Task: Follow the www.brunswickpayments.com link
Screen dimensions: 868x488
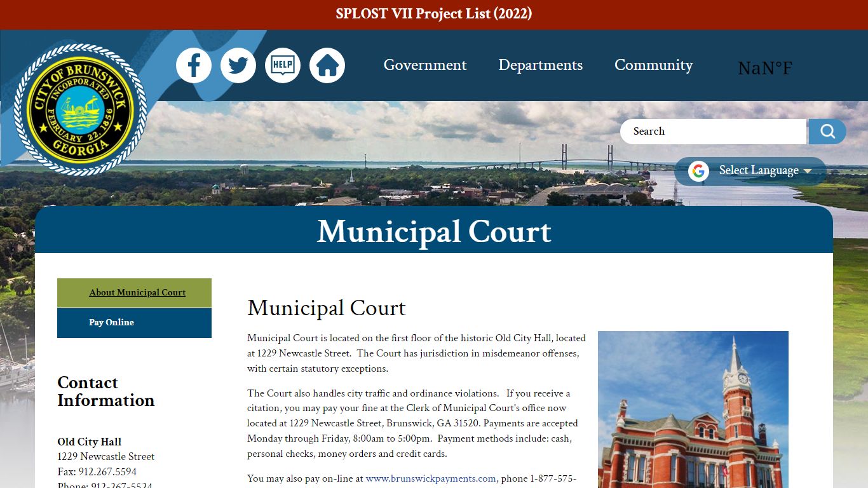Action: (x=431, y=478)
